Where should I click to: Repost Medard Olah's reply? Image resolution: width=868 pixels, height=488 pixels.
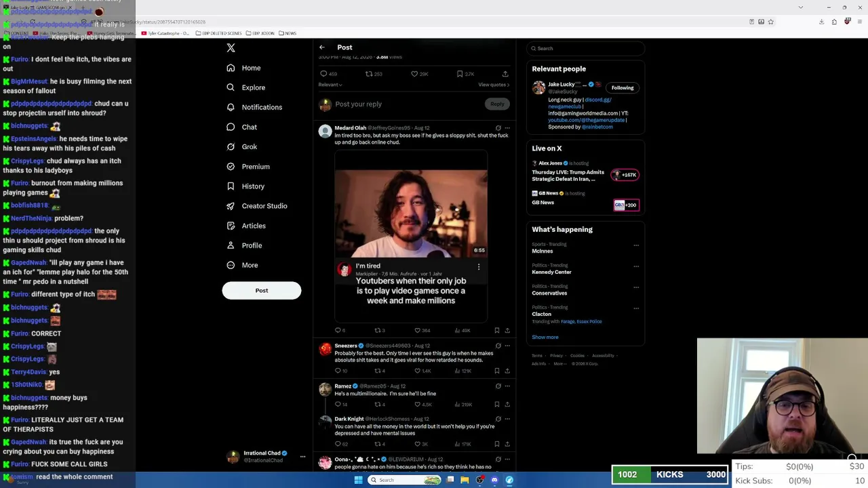378,330
